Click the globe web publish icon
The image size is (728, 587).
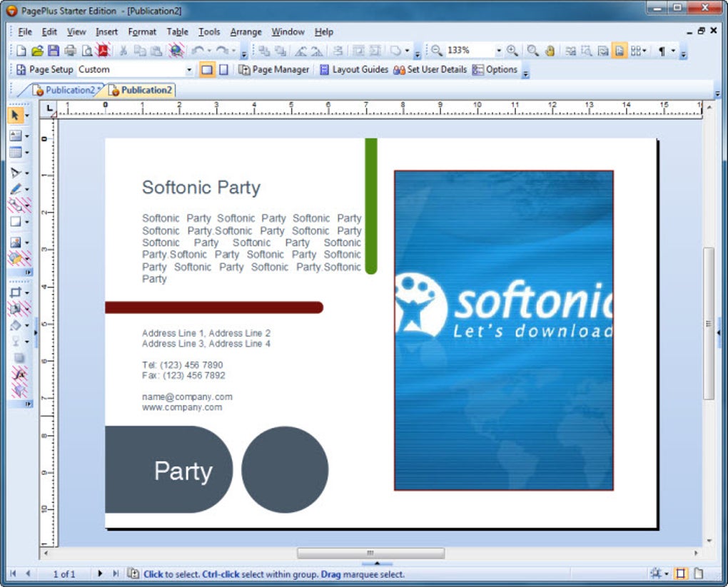176,50
